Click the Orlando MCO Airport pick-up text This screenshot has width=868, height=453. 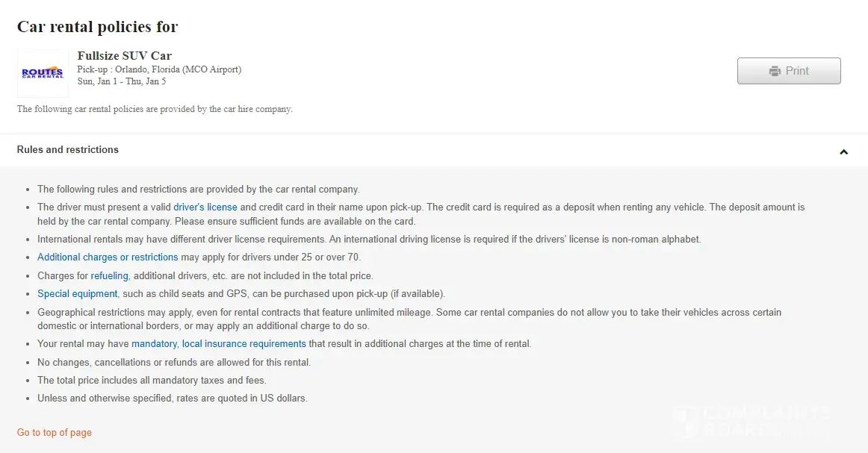coord(159,69)
